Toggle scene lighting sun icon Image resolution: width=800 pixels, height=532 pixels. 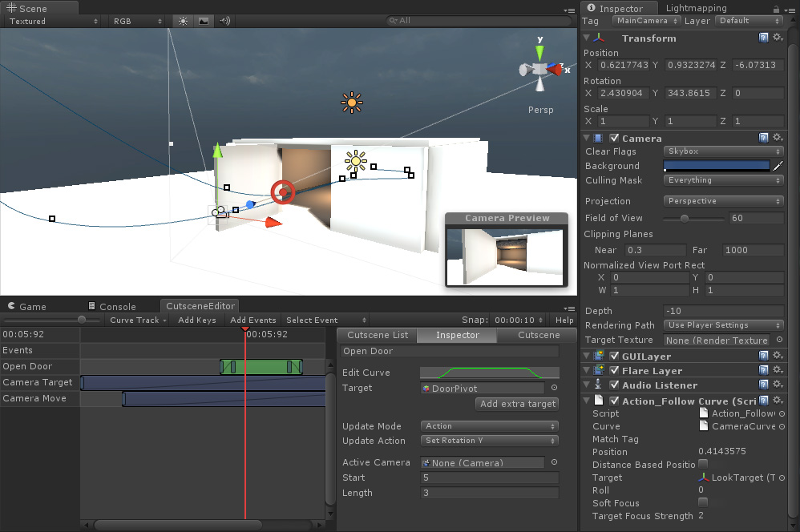click(x=183, y=21)
